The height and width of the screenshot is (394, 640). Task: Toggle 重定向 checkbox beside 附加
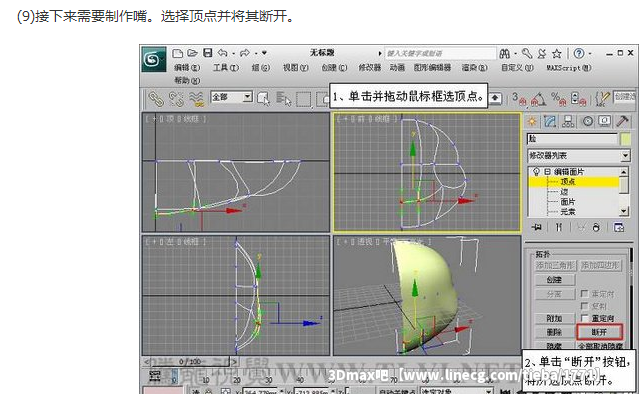584,318
